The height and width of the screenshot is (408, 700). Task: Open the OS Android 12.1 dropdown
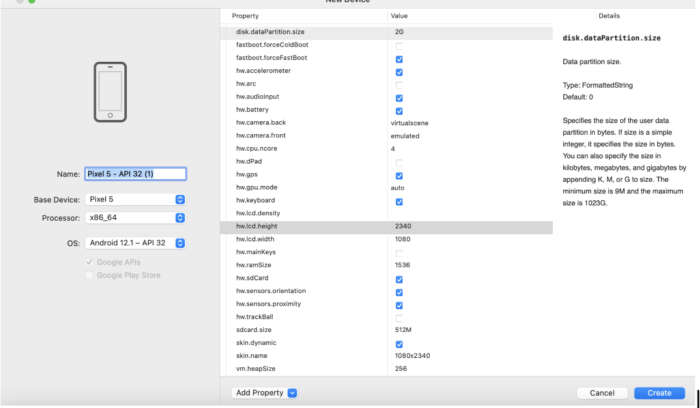click(135, 243)
